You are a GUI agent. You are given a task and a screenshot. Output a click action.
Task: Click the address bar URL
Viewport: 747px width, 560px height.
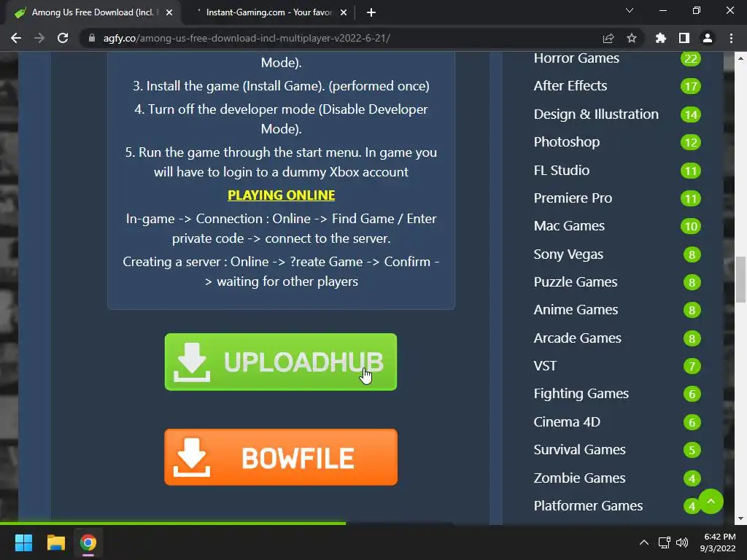(x=247, y=38)
